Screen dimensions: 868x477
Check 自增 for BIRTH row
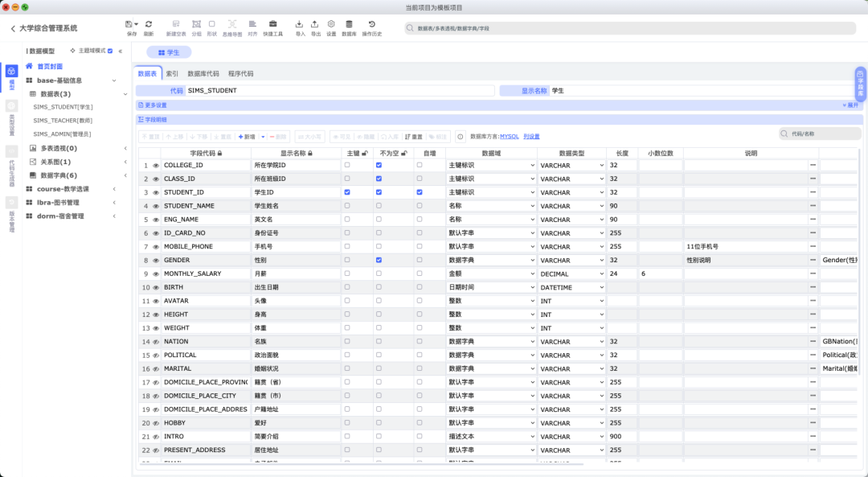coord(419,287)
